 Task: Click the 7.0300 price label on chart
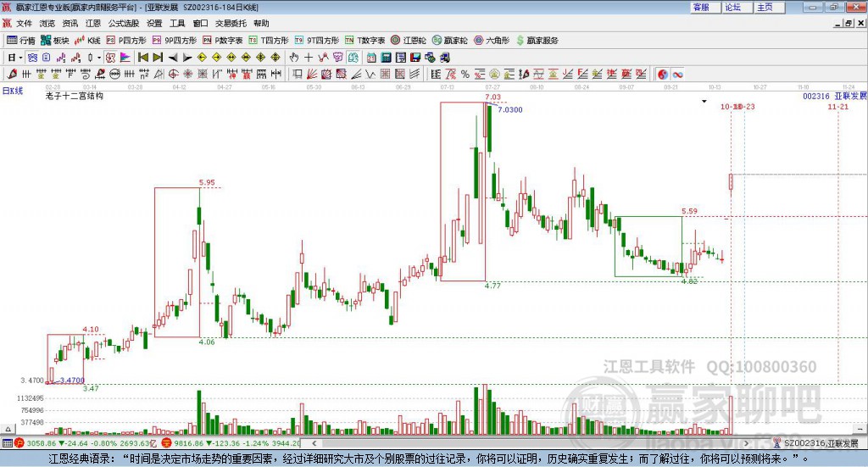[509, 109]
